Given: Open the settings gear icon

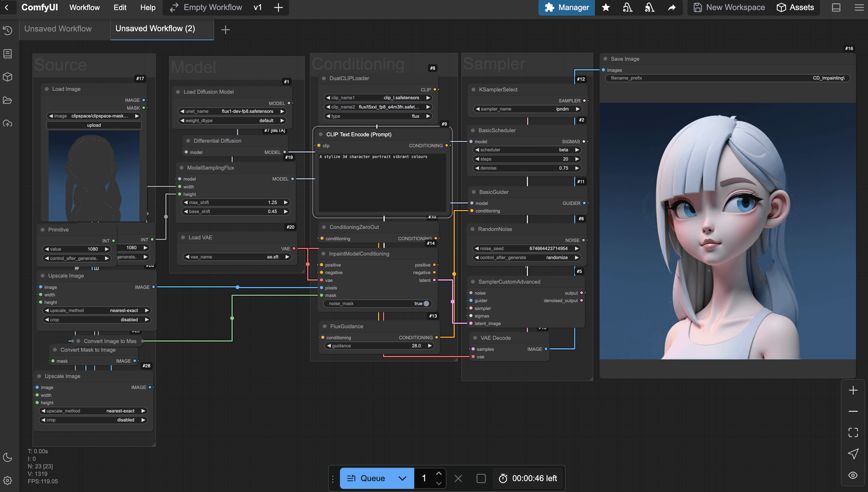Looking at the screenshot, I should (7, 480).
